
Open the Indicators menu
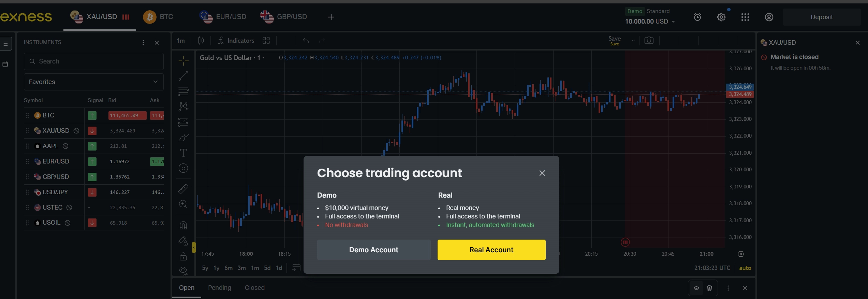(x=236, y=41)
